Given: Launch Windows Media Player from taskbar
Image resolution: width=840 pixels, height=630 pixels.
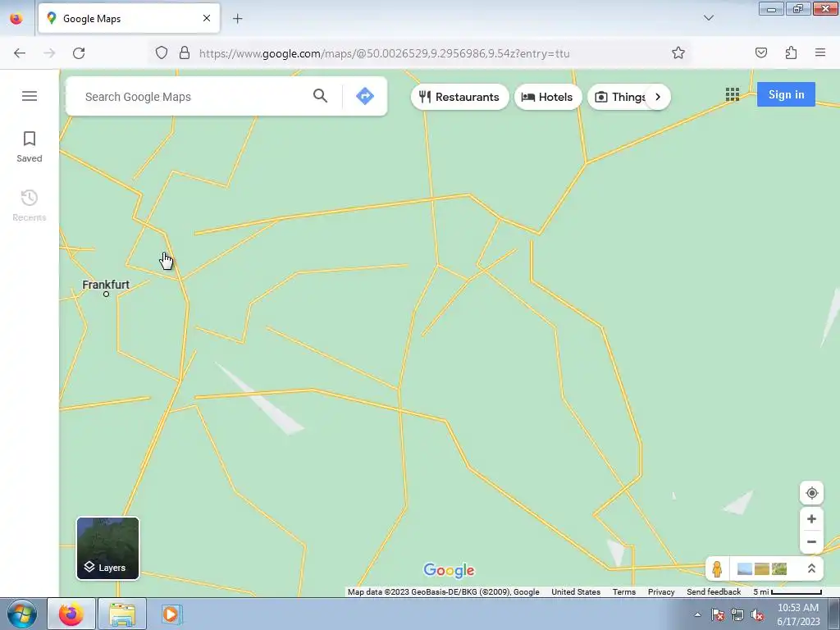Looking at the screenshot, I should 171,614.
